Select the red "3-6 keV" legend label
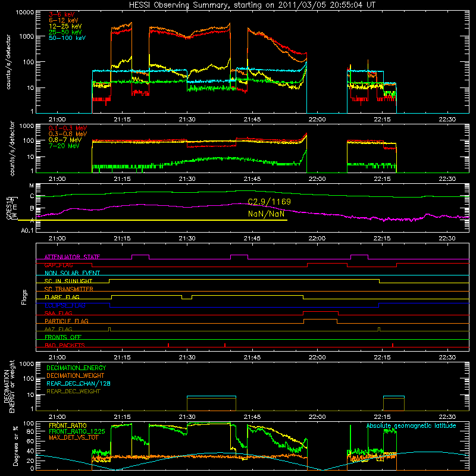 pos(62,14)
